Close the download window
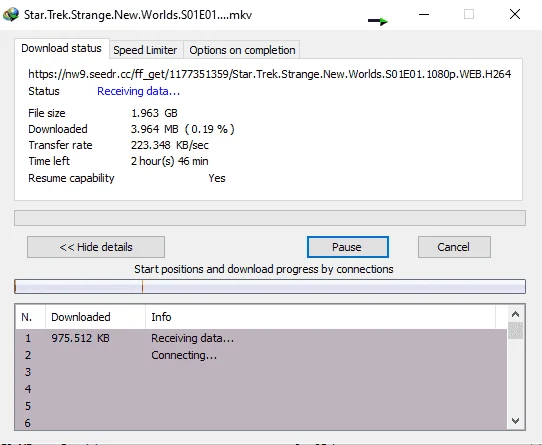Viewport: 542px width, 445px height. [515, 15]
